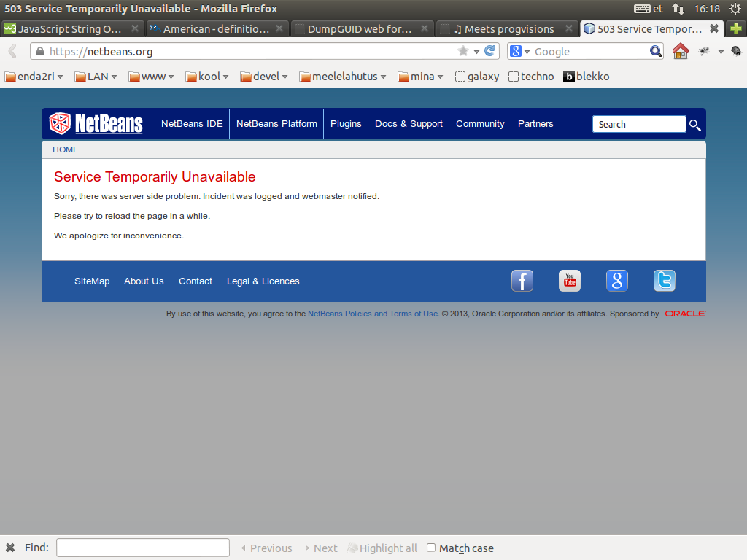Open NetBeans Platform menu item
The width and height of the screenshot is (747, 560).
276,123
